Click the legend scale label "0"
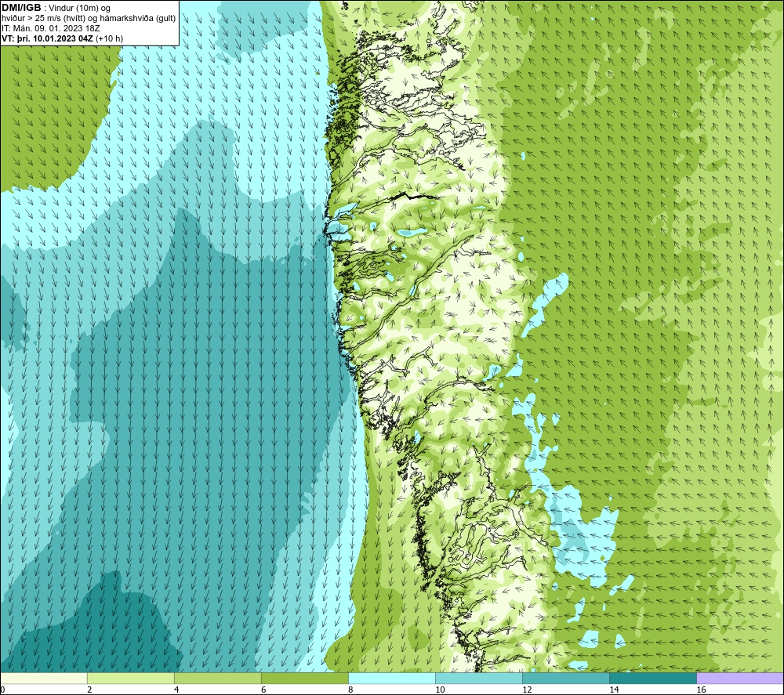Viewport: 784px width, 695px height. 2,690
